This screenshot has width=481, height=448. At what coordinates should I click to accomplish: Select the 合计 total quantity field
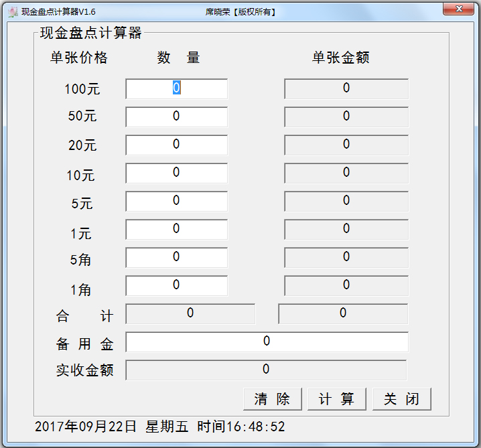[190, 313]
